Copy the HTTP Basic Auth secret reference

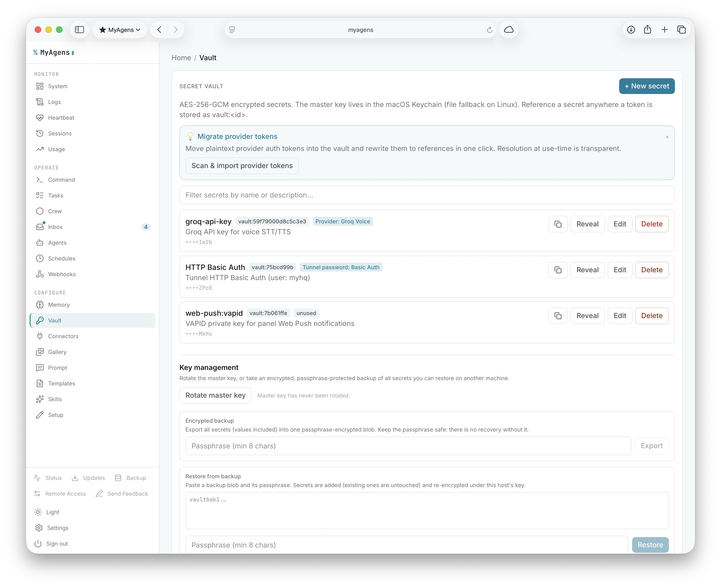click(x=558, y=270)
